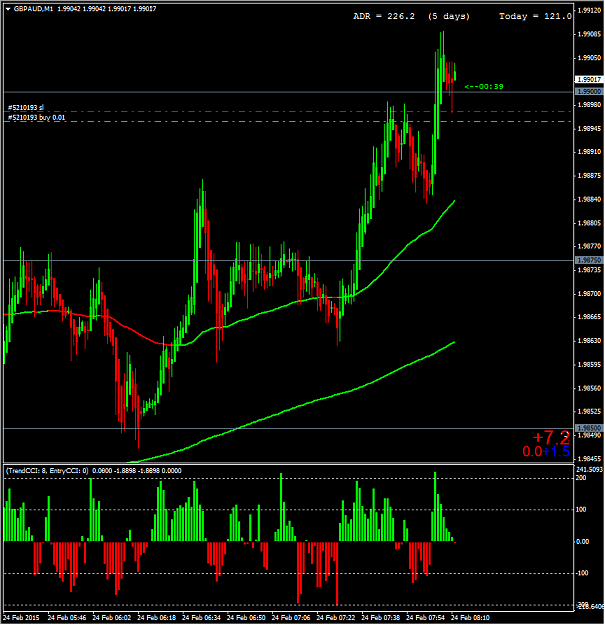Select the GBPAUD,M1 chart title text
This screenshot has height=625, width=605.
tap(33, 9)
